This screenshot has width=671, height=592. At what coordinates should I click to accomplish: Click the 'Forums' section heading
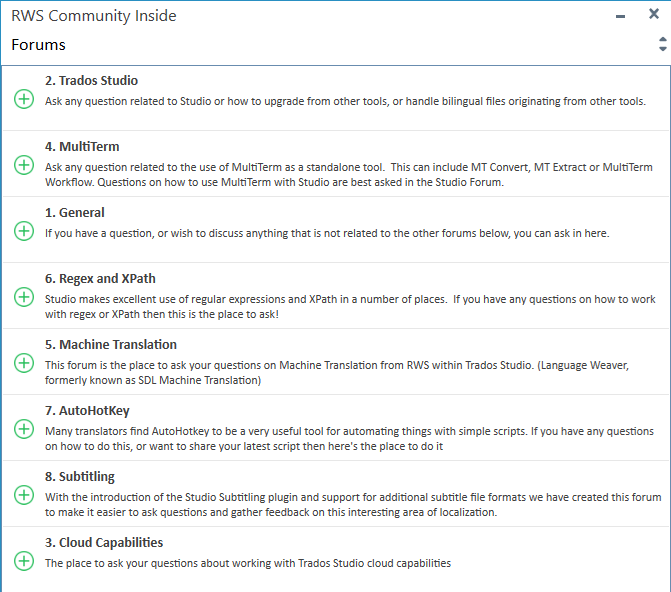click(x=39, y=45)
